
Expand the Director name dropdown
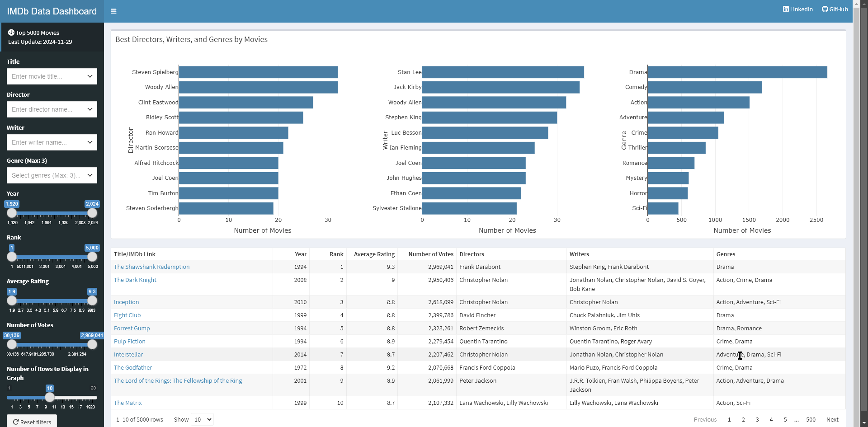click(x=90, y=109)
